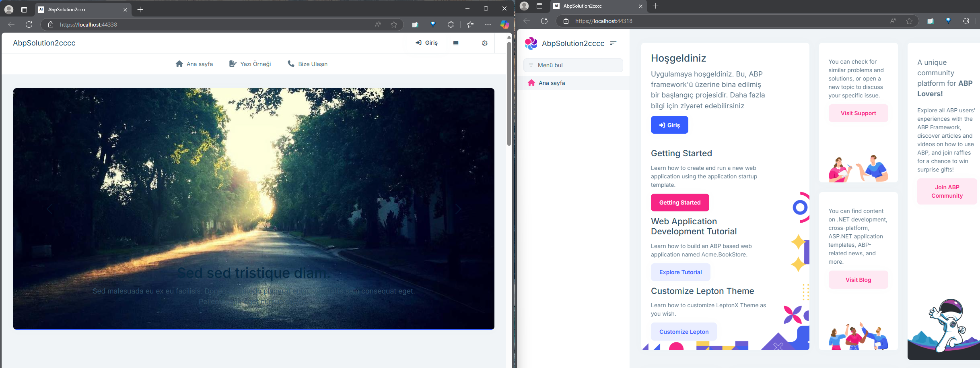
Task: Go to the next carousel slide arrow
Action: pyautogui.click(x=458, y=209)
